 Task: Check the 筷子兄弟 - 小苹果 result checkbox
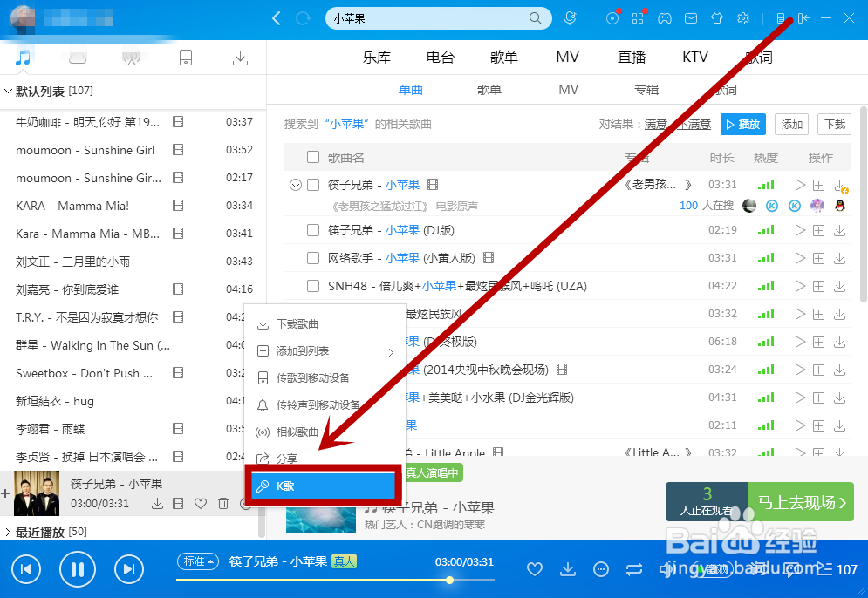[x=313, y=185]
